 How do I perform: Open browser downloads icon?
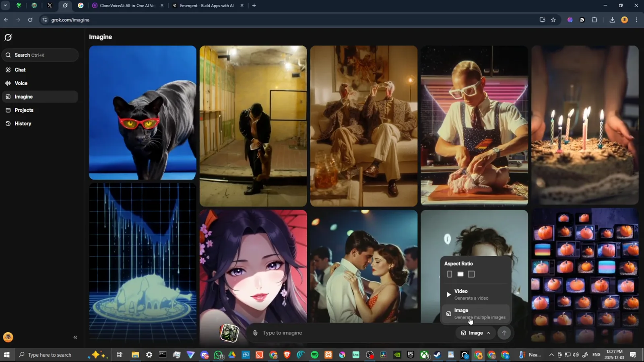click(x=612, y=20)
